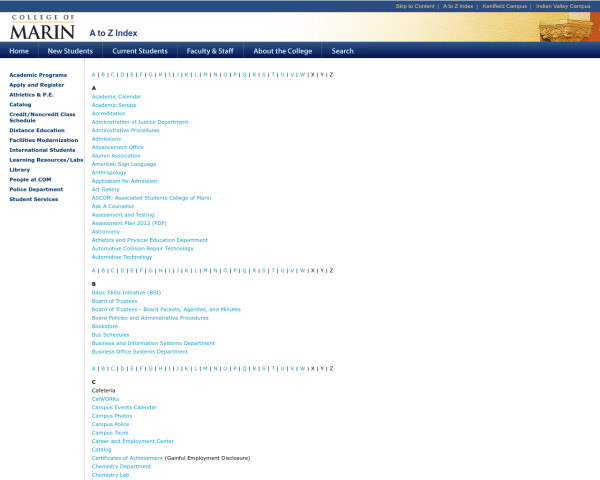Open Career and Employment Center link
The image size is (600, 480).
click(132, 441)
